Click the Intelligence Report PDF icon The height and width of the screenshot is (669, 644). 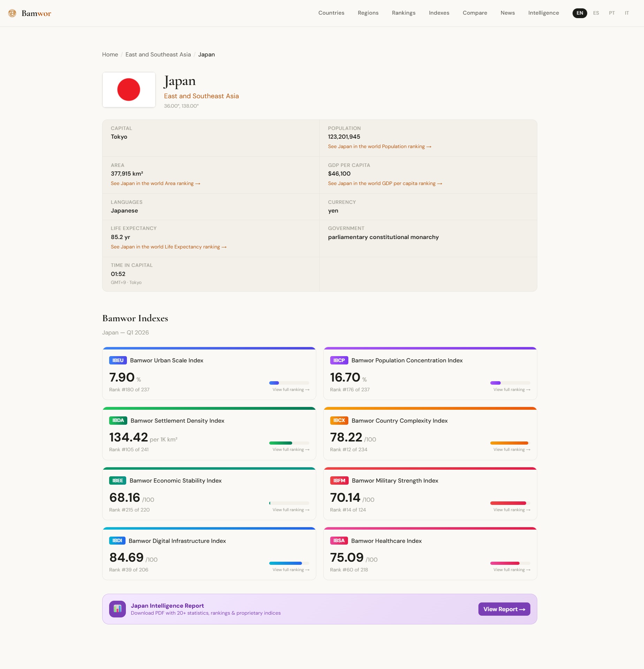[x=118, y=609]
